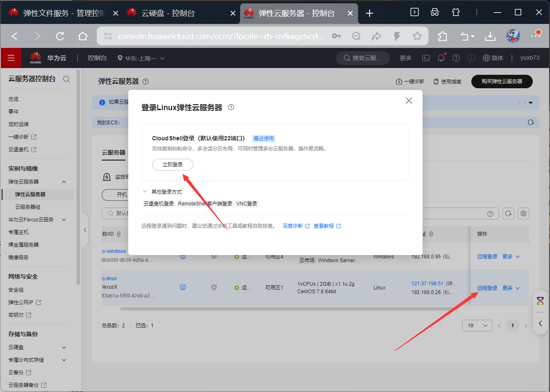Select 安全组 in the sidebar
This screenshot has height=392, width=550.
tap(16, 290)
